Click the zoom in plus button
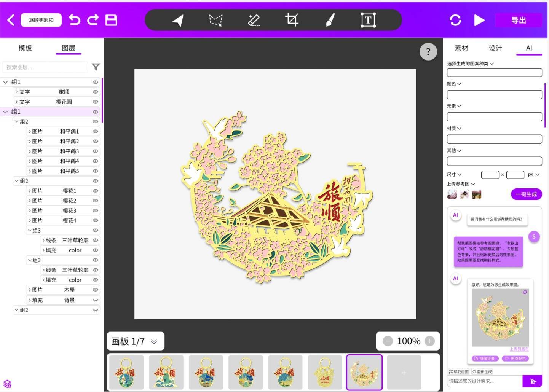 430,341
